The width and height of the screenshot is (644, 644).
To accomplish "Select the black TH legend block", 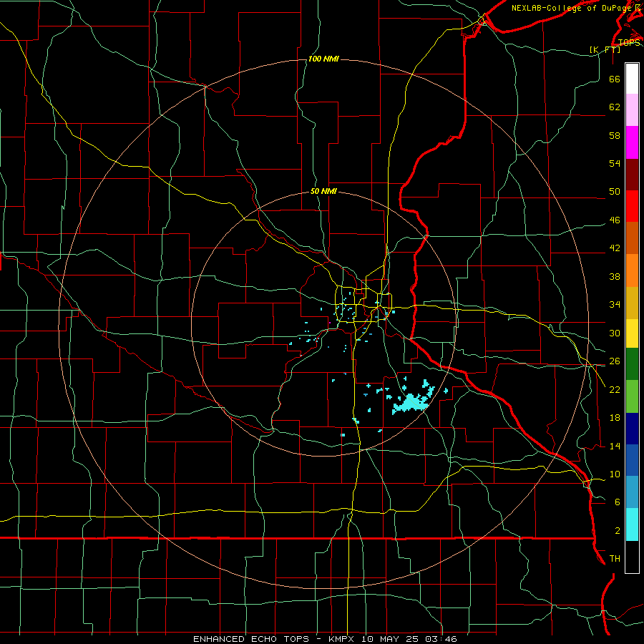I will (x=632, y=557).
